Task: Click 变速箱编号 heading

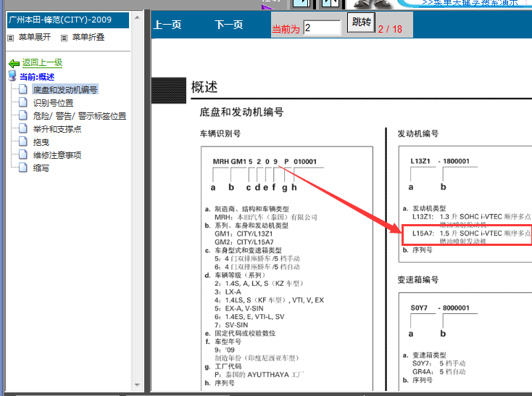Action: click(418, 280)
